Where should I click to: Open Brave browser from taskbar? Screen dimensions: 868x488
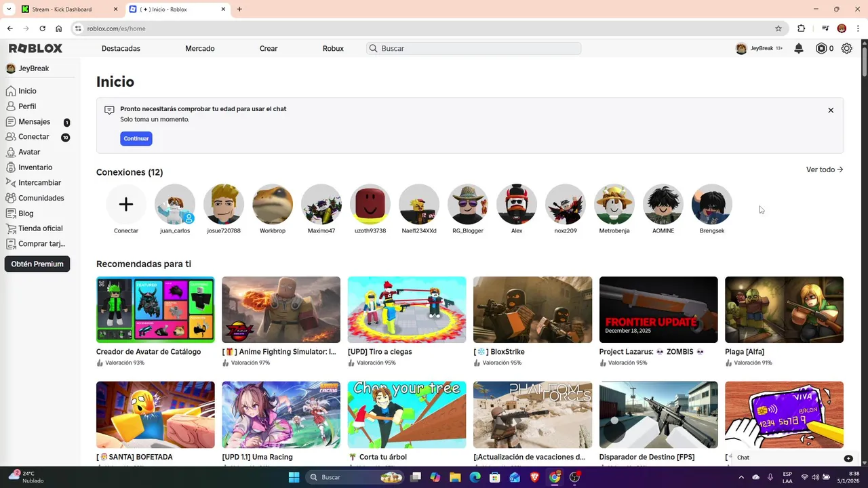(535, 477)
